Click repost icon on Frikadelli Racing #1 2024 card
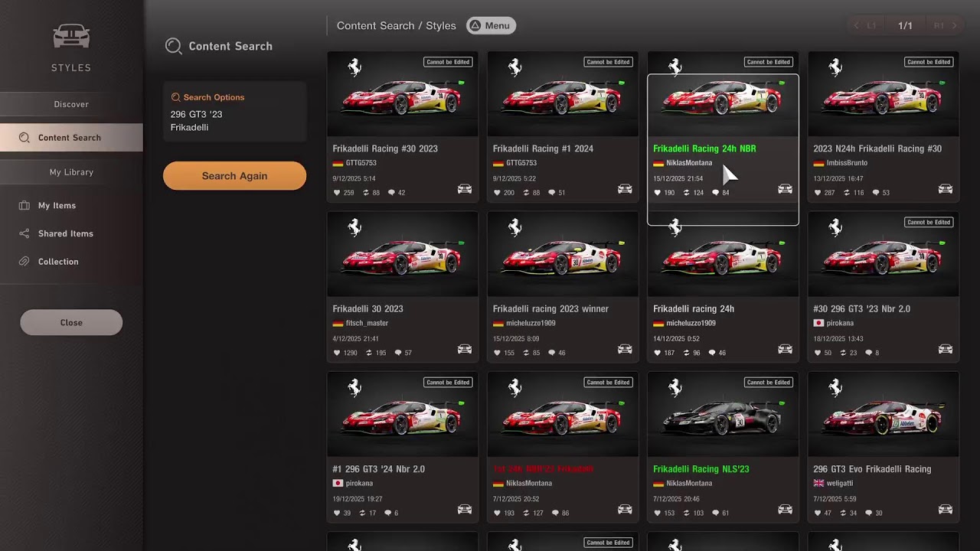The height and width of the screenshot is (551, 980). tap(524, 193)
